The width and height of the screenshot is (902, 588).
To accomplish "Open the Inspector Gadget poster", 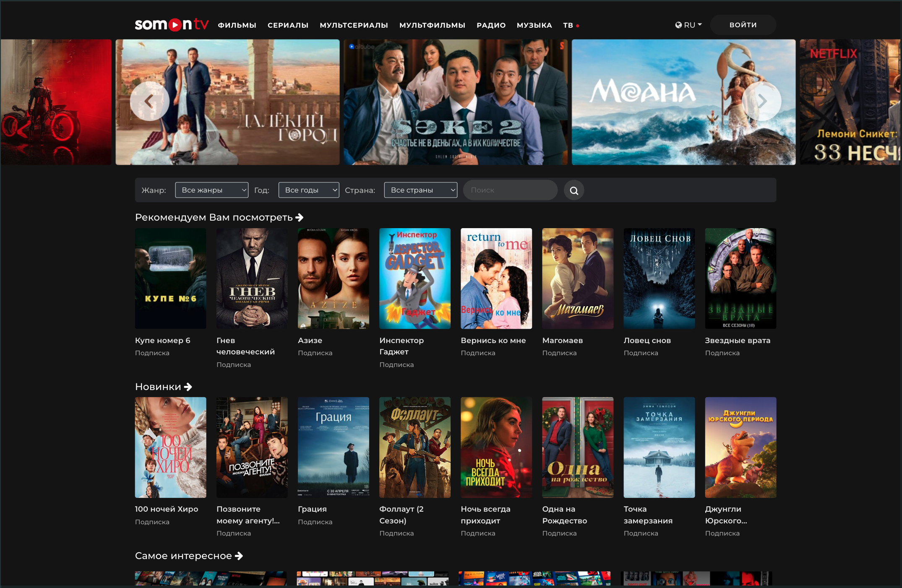I will click(x=415, y=278).
